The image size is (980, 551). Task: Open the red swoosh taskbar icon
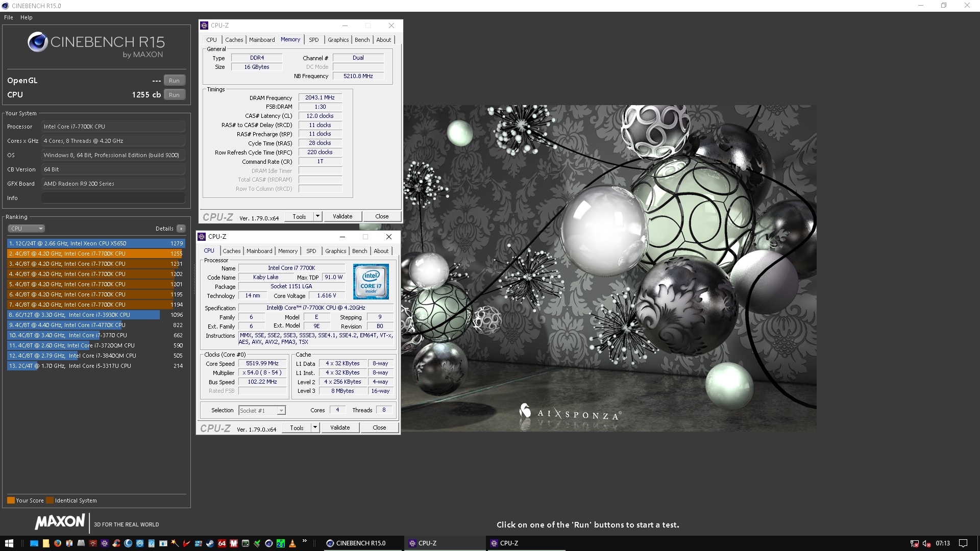tap(186, 543)
